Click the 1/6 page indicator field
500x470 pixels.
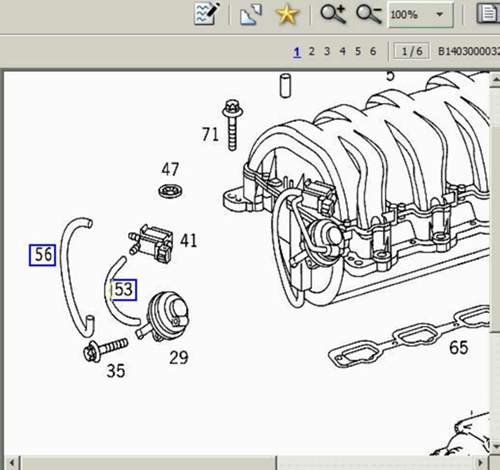point(412,51)
